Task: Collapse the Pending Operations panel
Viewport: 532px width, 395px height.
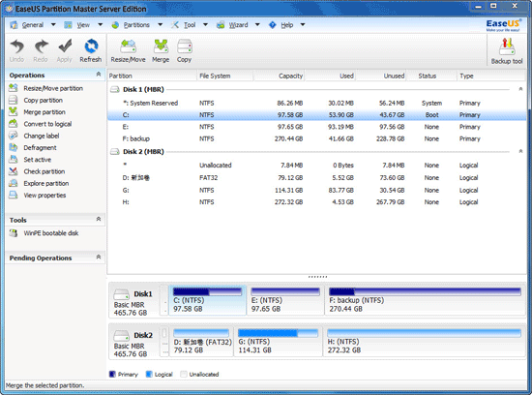Action: coord(99,258)
